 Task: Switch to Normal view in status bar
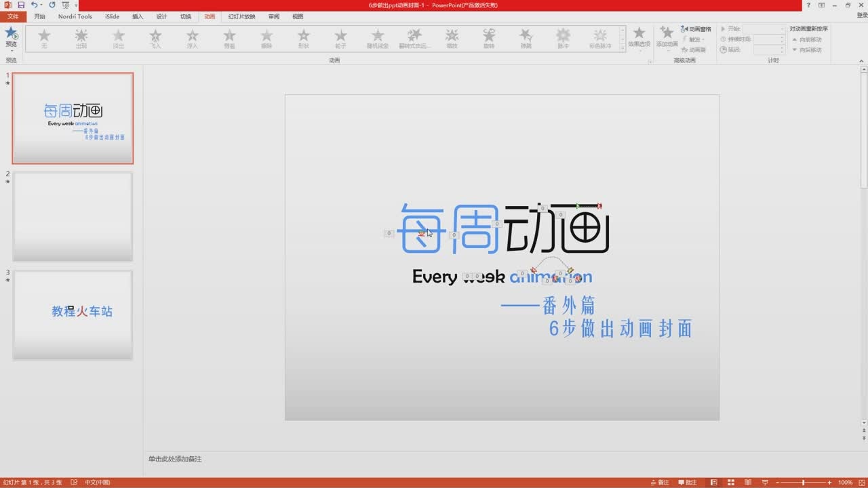point(714,483)
